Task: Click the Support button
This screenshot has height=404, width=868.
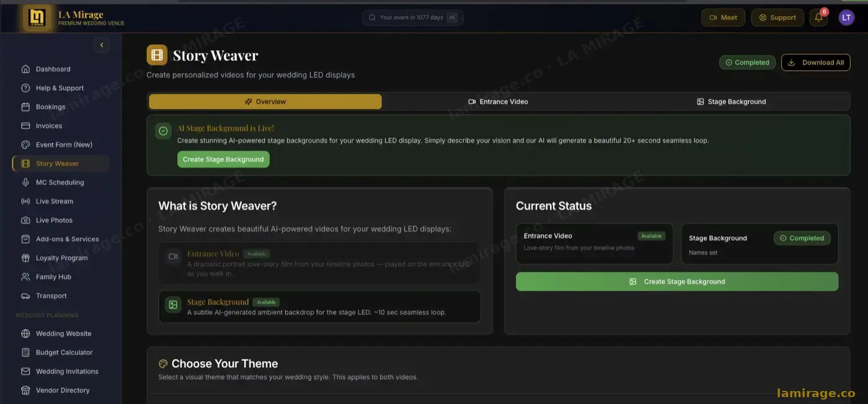Action: pyautogui.click(x=777, y=17)
